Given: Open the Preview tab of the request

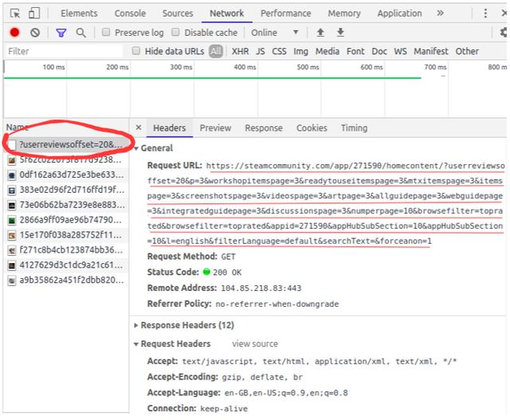Looking at the screenshot, I should (x=215, y=128).
